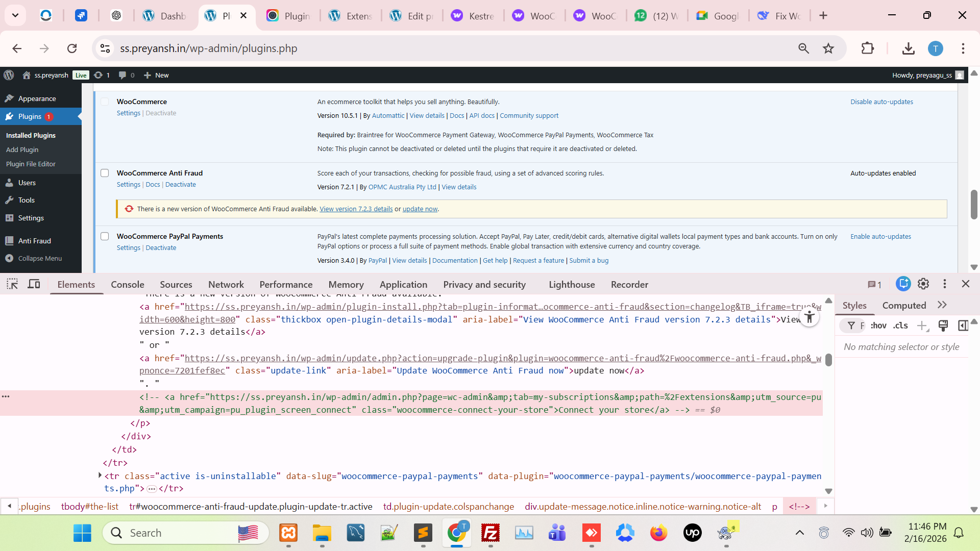Expand the woocommerce-paypal-payments tr node
This screenshot has height=551, width=980.
pyautogui.click(x=100, y=475)
